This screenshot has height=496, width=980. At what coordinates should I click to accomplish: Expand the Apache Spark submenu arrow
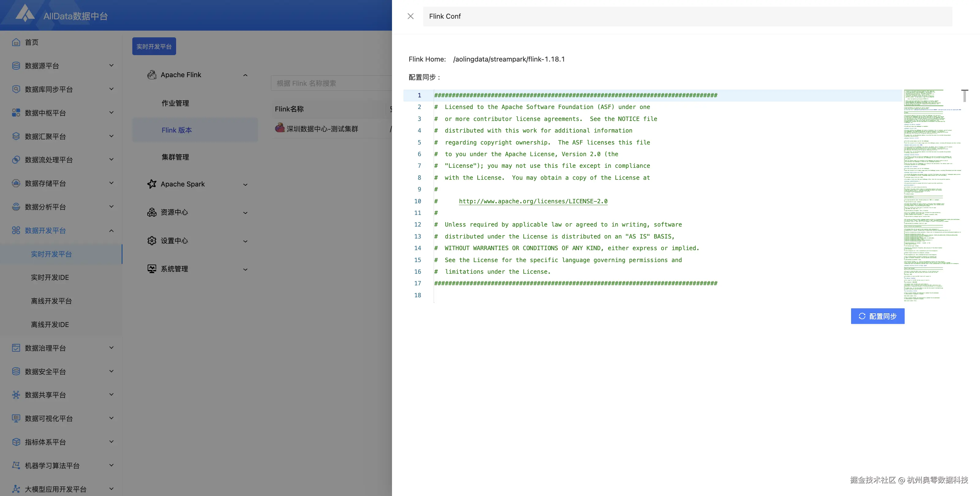(245, 185)
